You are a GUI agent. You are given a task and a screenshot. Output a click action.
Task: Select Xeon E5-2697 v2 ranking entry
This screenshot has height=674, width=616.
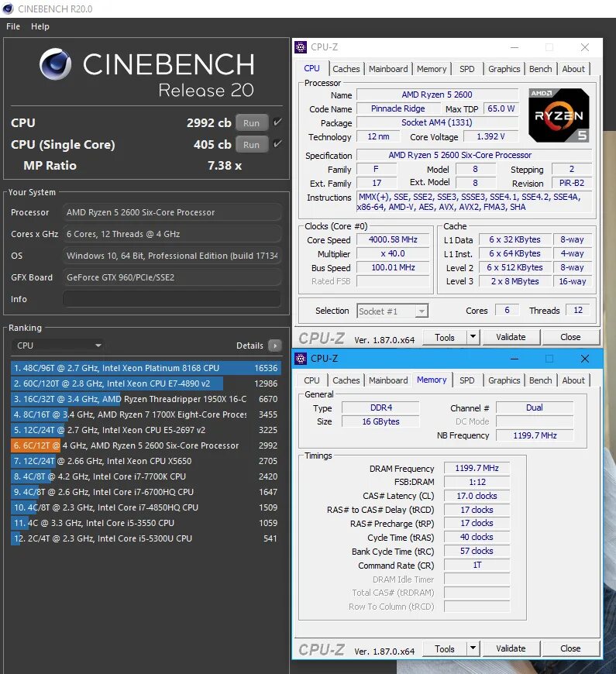click(x=146, y=430)
